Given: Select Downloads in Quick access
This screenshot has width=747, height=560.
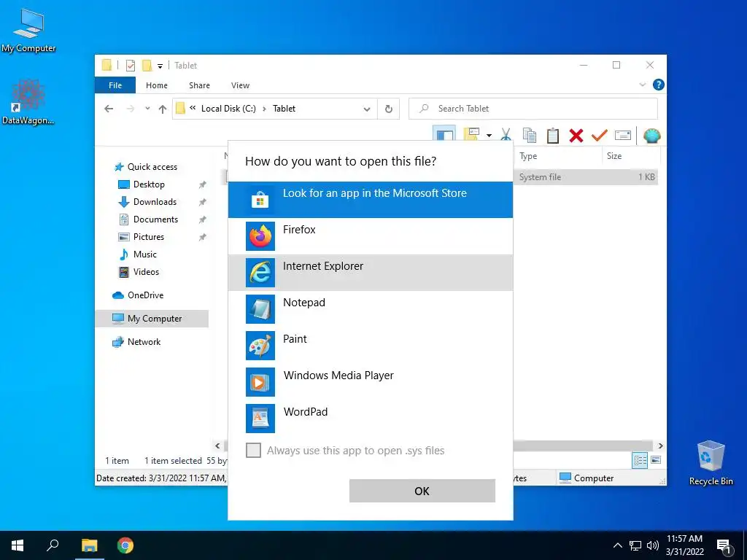Looking at the screenshot, I should click(155, 202).
